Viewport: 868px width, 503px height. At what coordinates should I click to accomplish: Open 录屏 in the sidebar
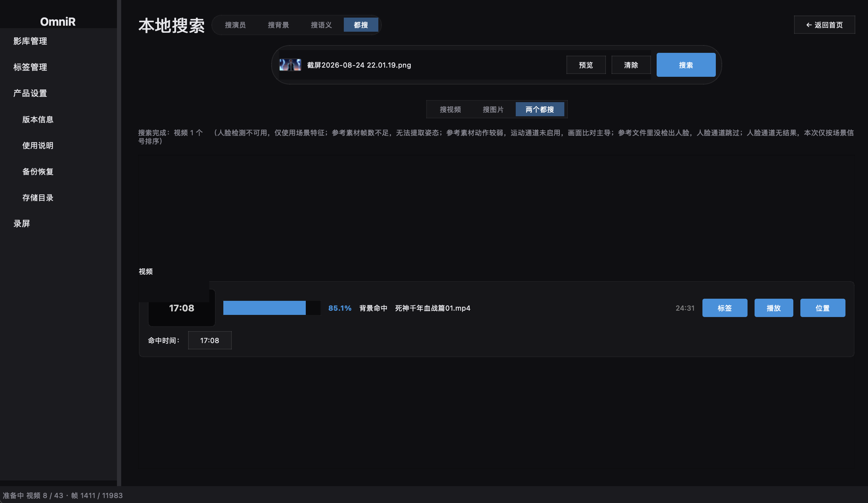point(22,224)
